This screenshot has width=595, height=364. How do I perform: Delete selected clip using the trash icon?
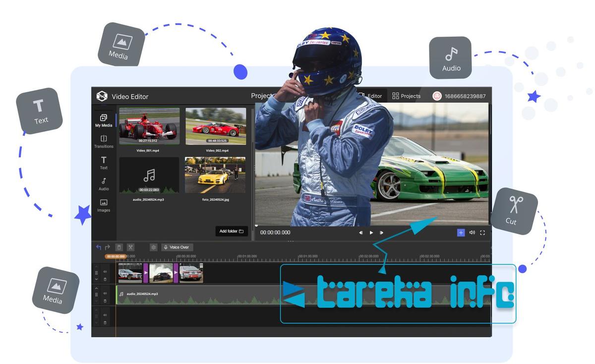click(x=119, y=247)
